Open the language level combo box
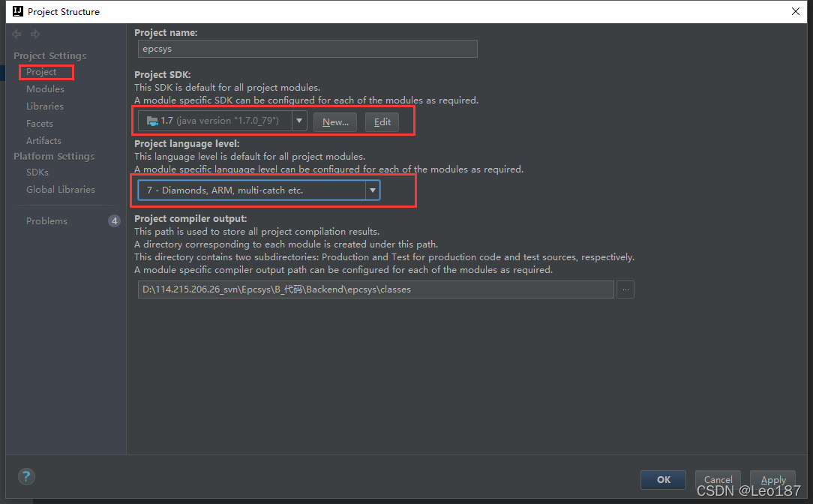The height and width of the screenshot is (504, 813). coord(259,190)
